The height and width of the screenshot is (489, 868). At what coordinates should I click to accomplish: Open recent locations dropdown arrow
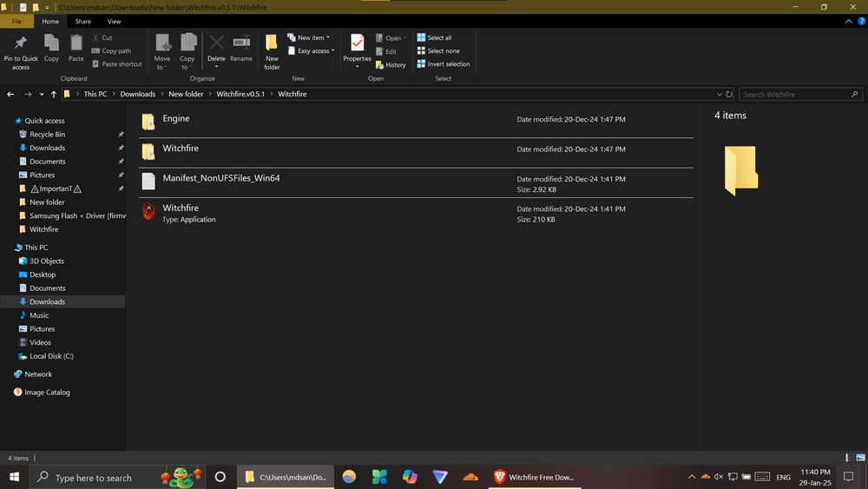coord(42,94)
